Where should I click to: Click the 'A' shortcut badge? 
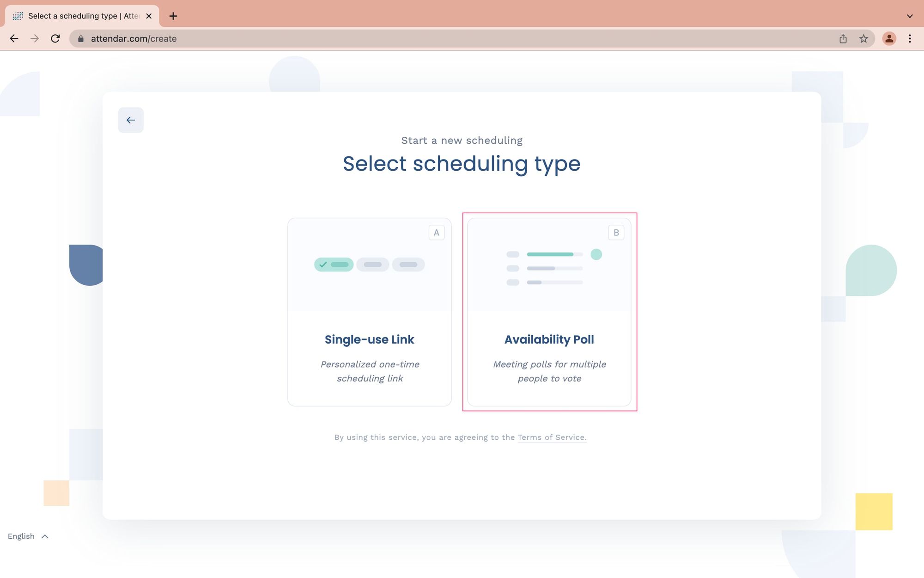[x=437, y=233]
